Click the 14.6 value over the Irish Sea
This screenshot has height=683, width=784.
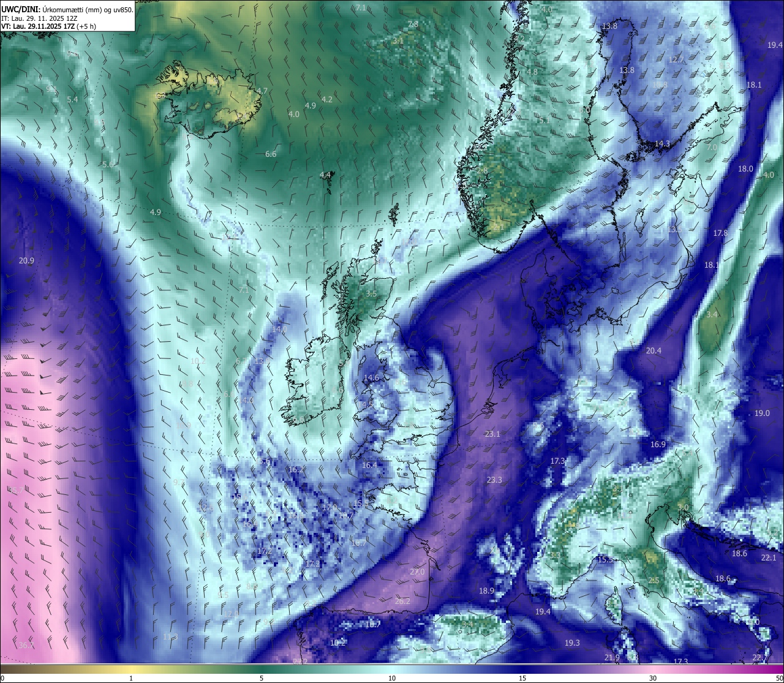point(371,378)
